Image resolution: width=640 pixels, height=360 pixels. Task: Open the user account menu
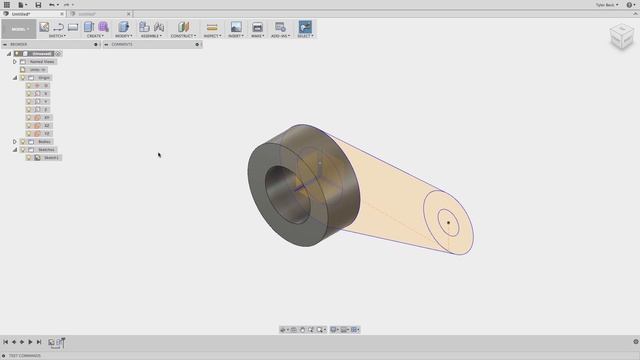[607, 5]
